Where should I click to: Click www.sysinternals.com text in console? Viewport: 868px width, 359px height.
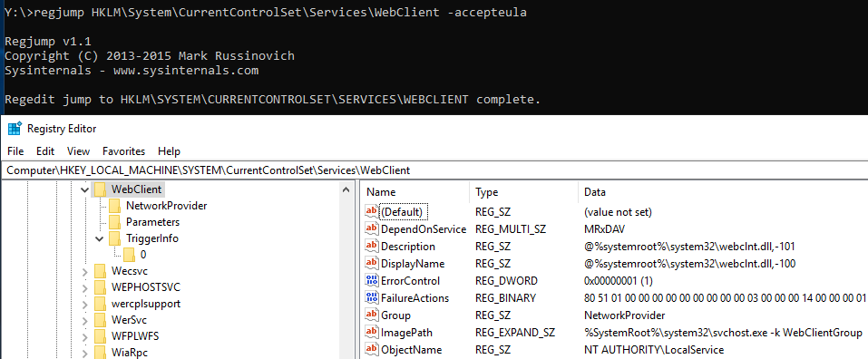pos(186,70)
